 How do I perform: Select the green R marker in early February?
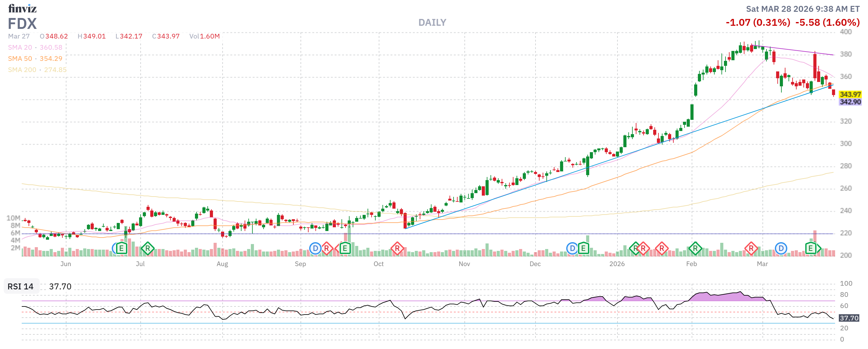coord(695,249)
